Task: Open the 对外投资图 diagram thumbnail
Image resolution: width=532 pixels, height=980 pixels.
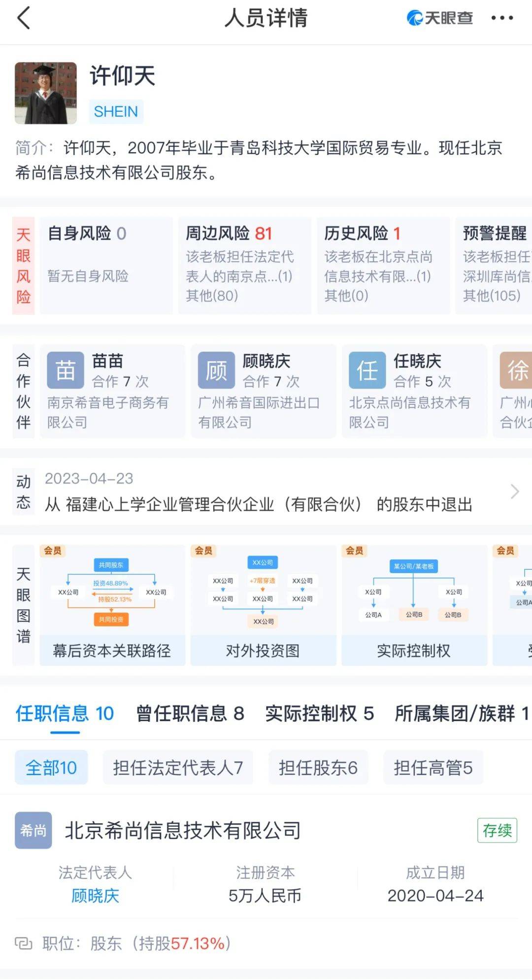Action: coord(264,605)
